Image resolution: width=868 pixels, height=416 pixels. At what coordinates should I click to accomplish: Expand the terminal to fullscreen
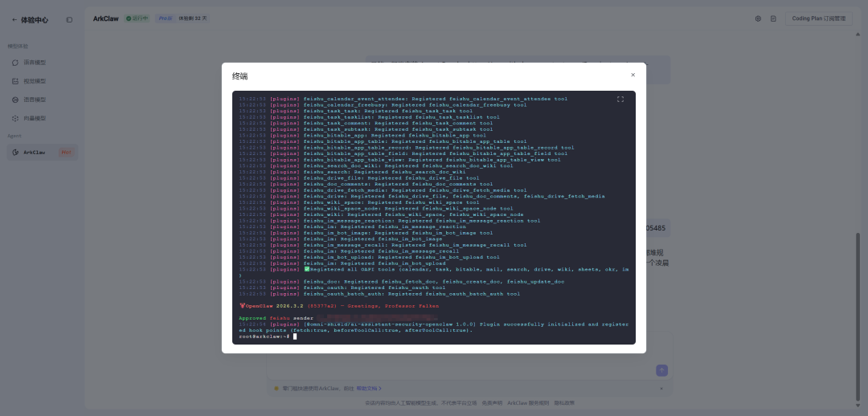click(x=620, y=99)
